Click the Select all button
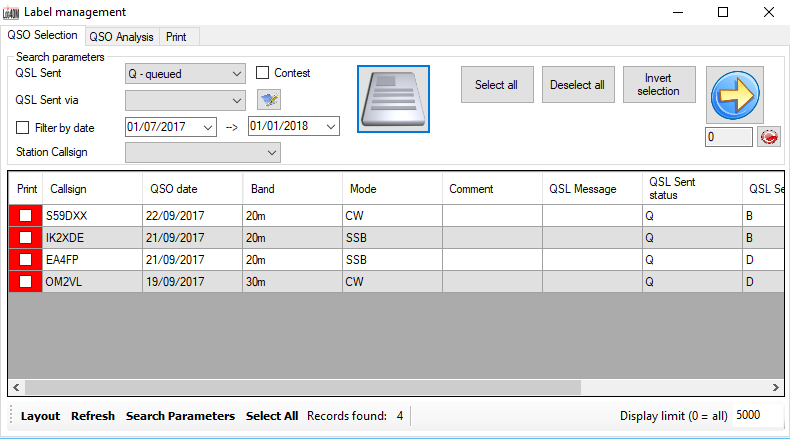 pos(497,85)
